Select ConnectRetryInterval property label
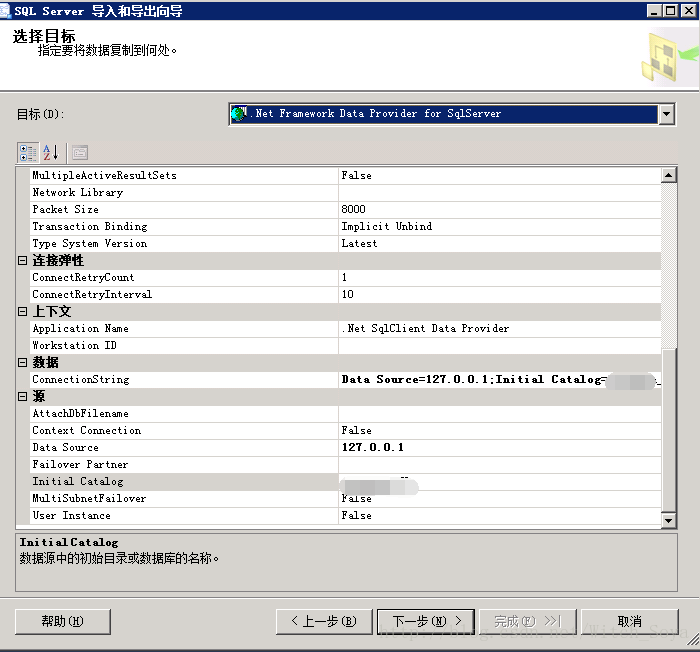700x652 pixels. pos(184,294)
